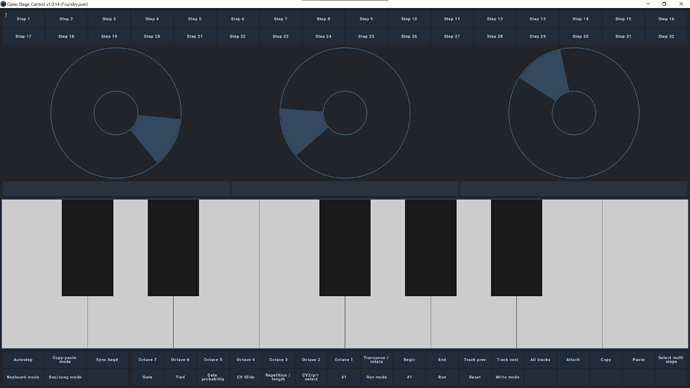
Task: Click the Reset button
Action: click(474, 377)
